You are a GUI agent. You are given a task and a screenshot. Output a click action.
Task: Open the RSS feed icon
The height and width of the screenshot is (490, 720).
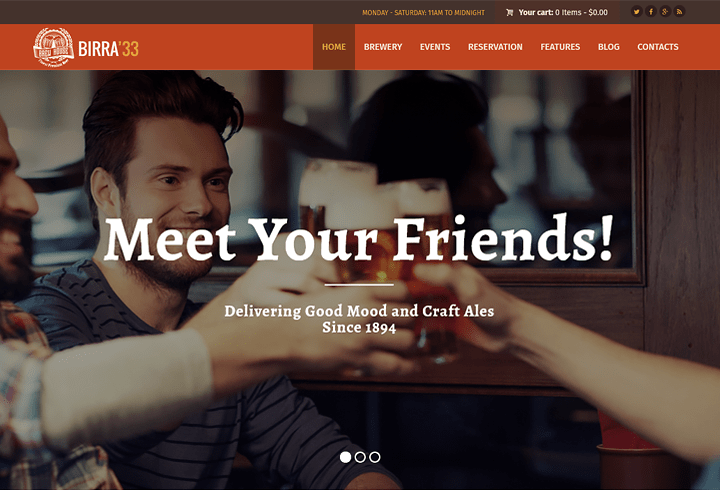[x=679, y=12]
